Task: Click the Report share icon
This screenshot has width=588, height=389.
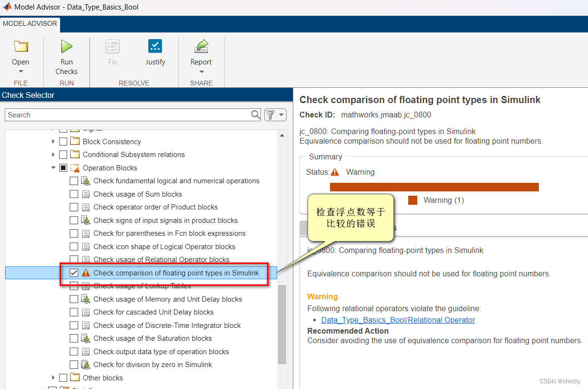Action: click(x=201, y=46)
